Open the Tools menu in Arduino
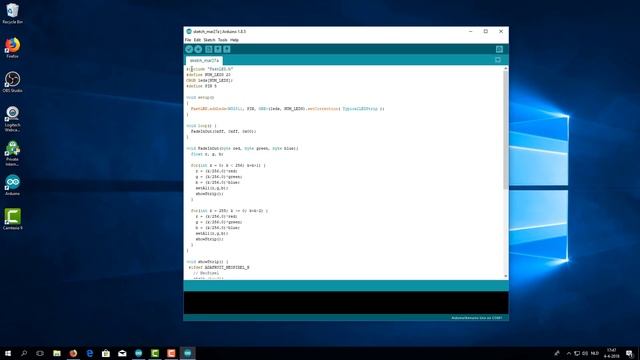Image resolution: width=640 pixels, height=360 pixels. tap(222, 40)
